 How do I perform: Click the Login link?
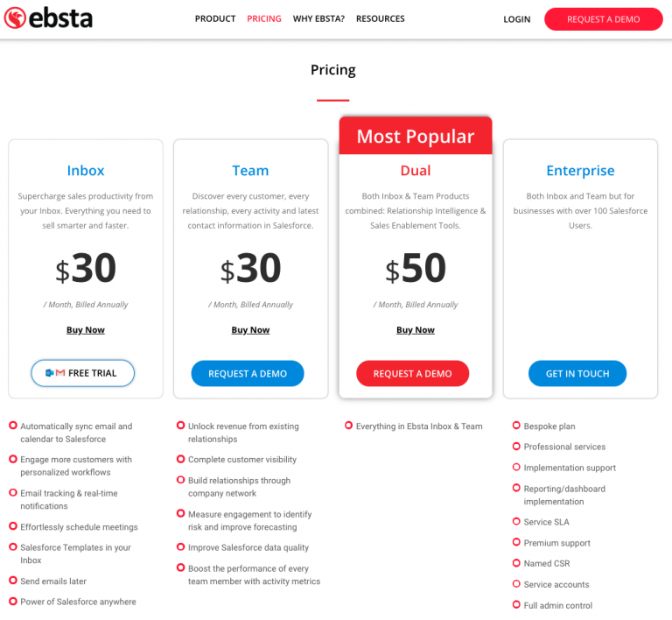point(517,19)
